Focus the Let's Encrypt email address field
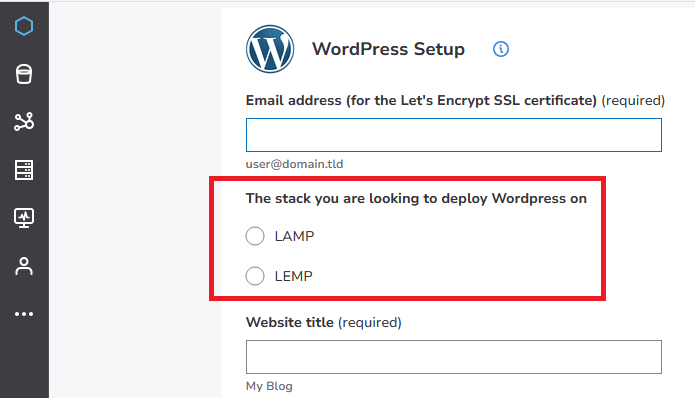The width and height of the screenshot is (695, 398). (454, 135)
